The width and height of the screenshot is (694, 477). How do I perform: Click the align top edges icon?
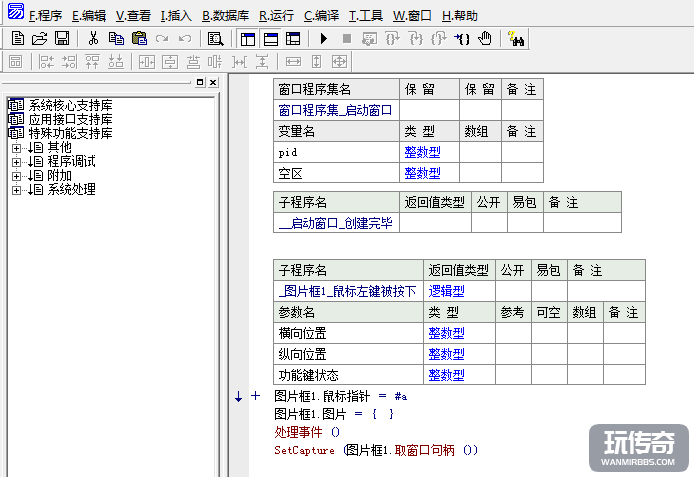point(93,62)
